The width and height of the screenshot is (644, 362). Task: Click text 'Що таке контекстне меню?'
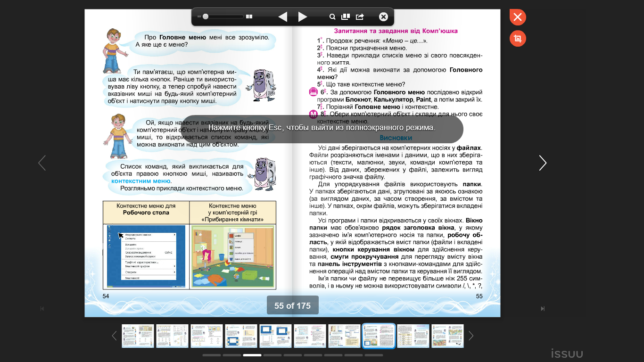365,84
